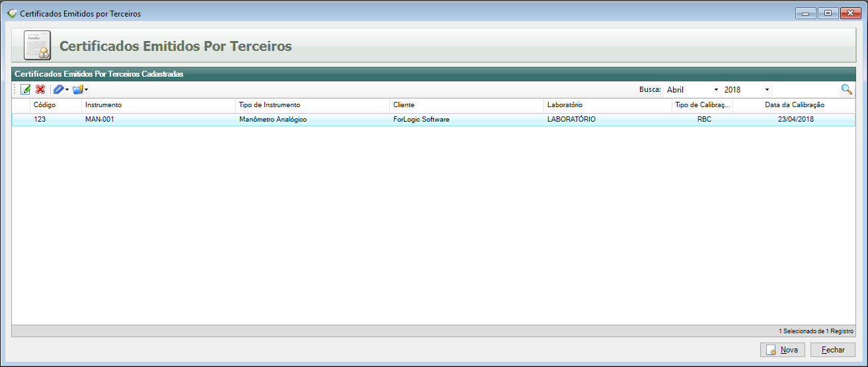
Task: Sort by Tipo de Instrumento column header
Action: (313, 105)
